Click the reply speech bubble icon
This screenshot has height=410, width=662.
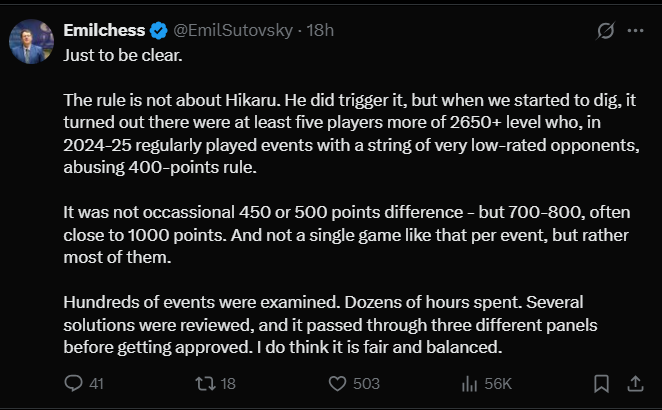point(73,383)
